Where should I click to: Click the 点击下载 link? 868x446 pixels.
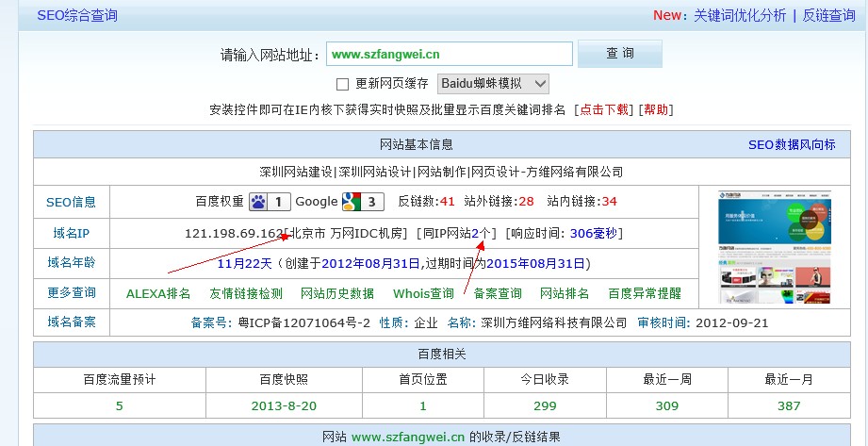click(x=604, y=110)
